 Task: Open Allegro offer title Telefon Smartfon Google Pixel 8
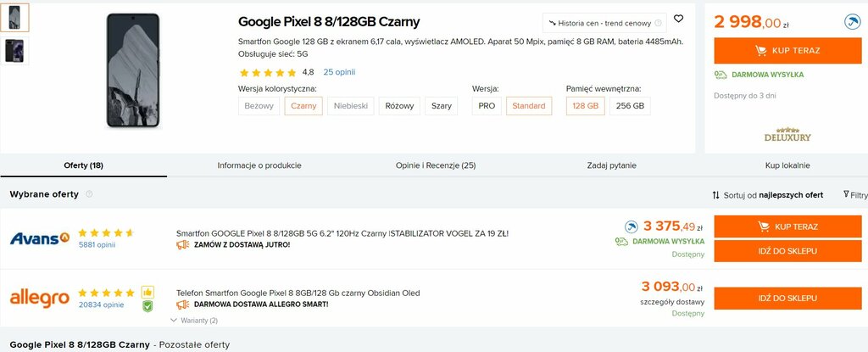click(x=298, y=293)
